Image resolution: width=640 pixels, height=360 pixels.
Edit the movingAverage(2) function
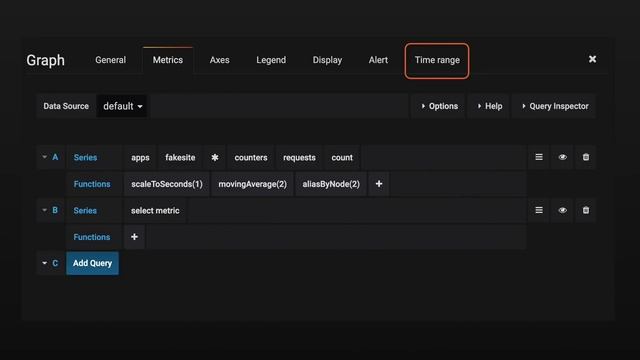[253, 184]
